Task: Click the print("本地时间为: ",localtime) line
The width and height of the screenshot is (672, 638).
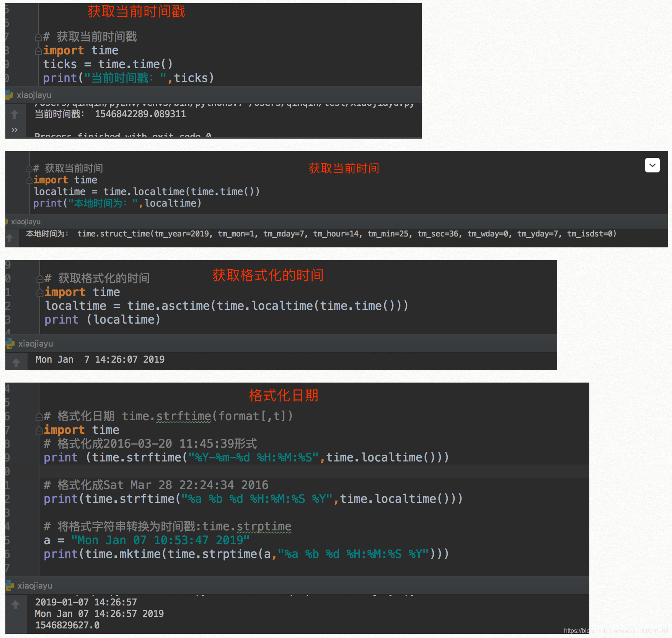Action: (117, 203)
